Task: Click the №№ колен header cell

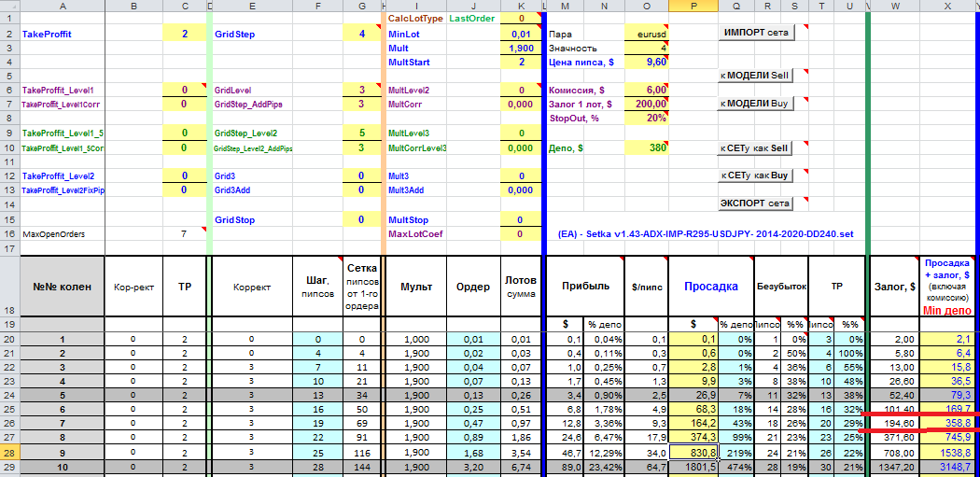Action: (x=63, y=286)
